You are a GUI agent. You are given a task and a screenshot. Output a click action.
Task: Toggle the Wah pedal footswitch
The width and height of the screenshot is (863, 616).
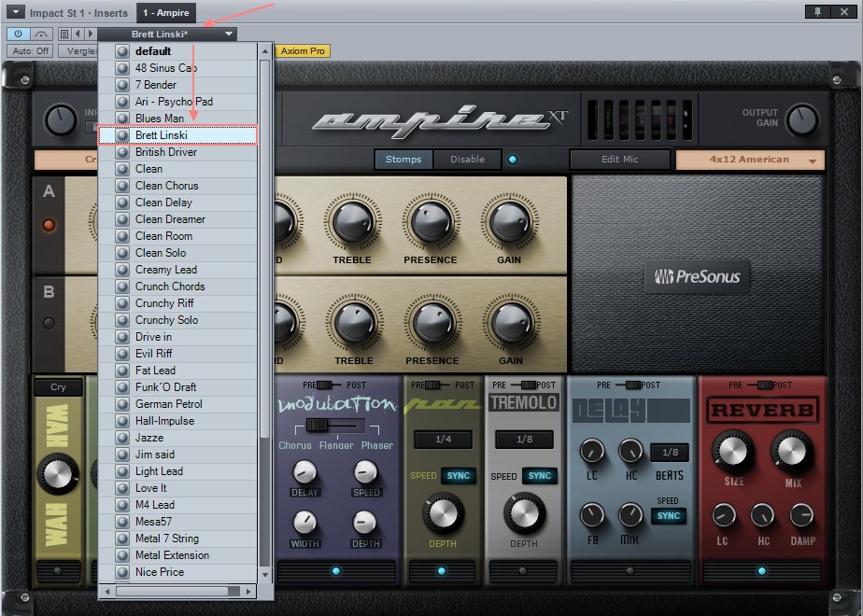[58, 571]
